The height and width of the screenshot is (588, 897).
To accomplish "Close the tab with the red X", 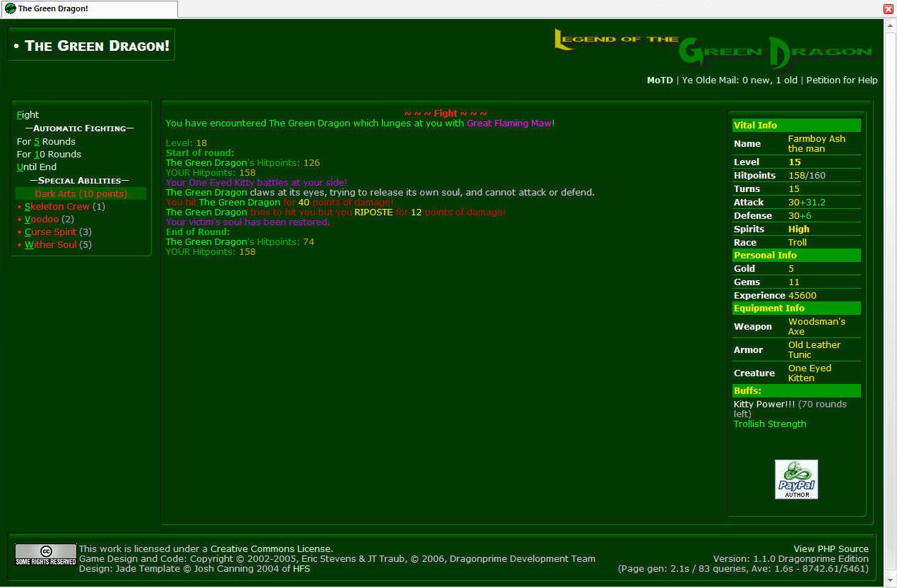I will tap(889, 8).
